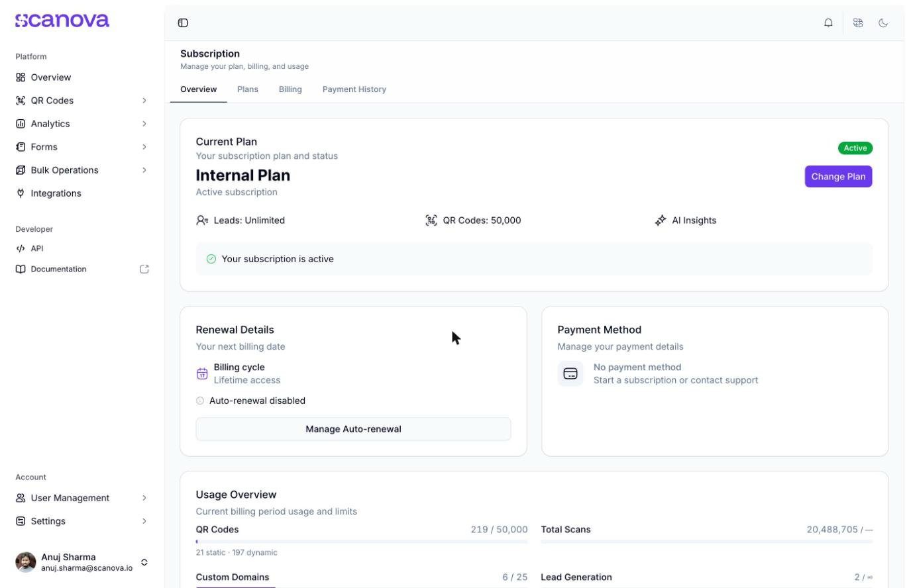The image size is (909, 588).
Task: Click the Scanova logo
Action: [62, 21]
